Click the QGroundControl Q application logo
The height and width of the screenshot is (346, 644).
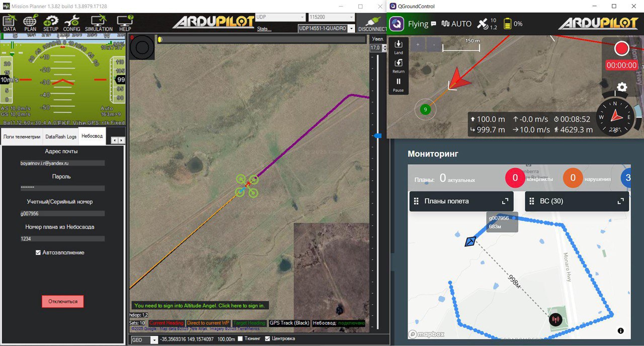397,24
